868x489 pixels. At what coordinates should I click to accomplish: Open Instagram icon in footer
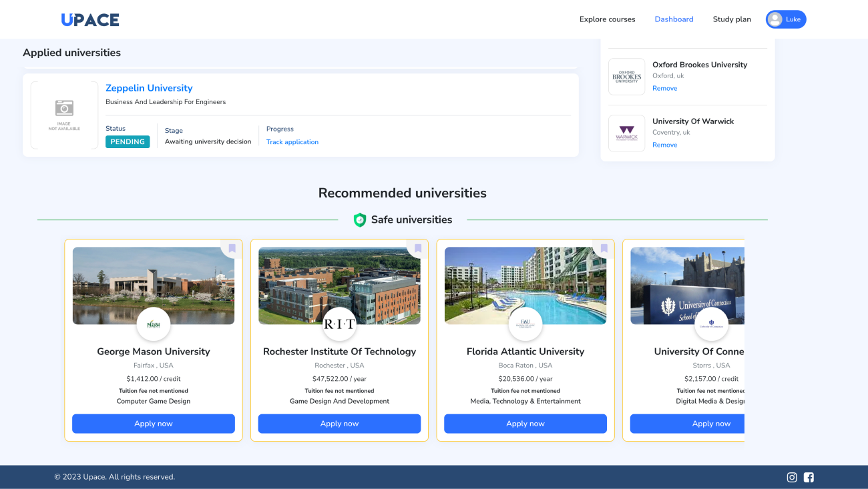[x=792, y=477]
